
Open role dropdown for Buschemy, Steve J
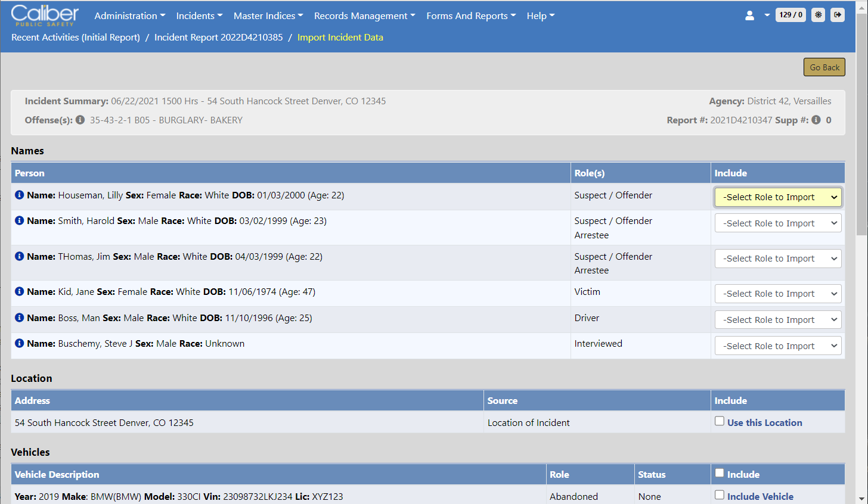tap(777, 346)
